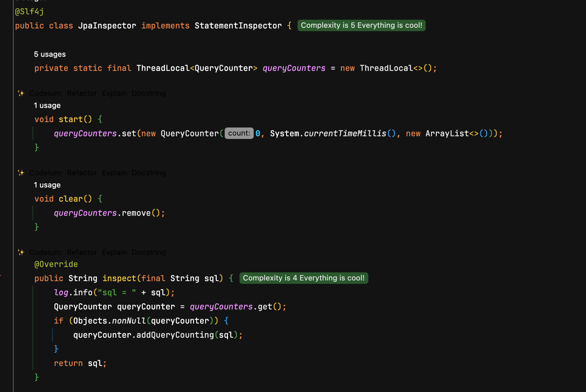586x392 pixels.
Task: Click the 'count:' parameter inlay hint
Action: (x=239, y=133)
